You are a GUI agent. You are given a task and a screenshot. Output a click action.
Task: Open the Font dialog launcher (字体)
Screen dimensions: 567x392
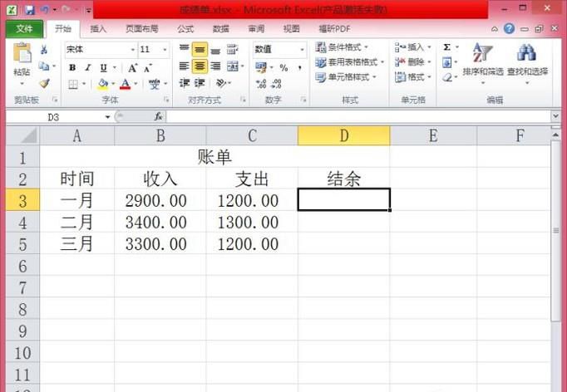[x=166, y=100]
